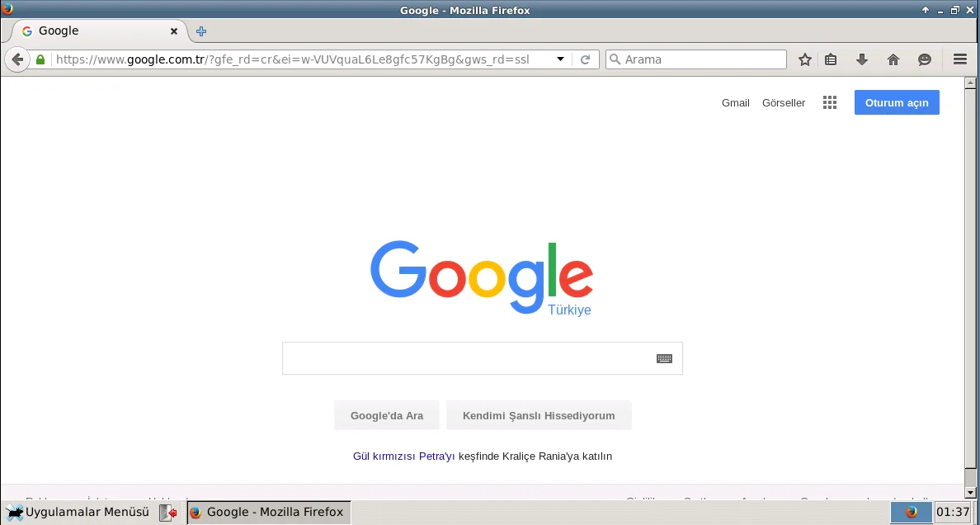980x525 pixels.
Task: Open a new tab with the plus button
Action: coord(200,31)
